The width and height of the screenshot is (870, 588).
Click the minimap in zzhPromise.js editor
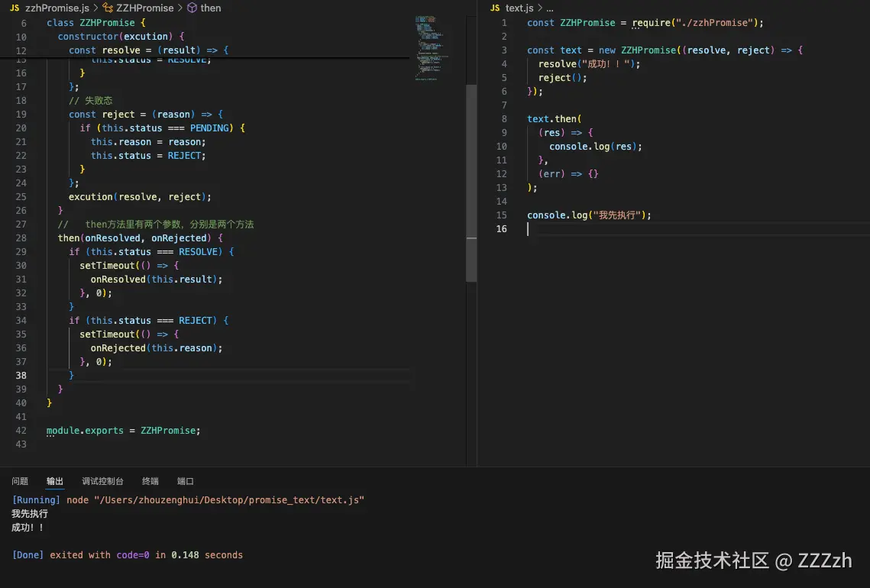pyautogui.click(x=431, y=48)
